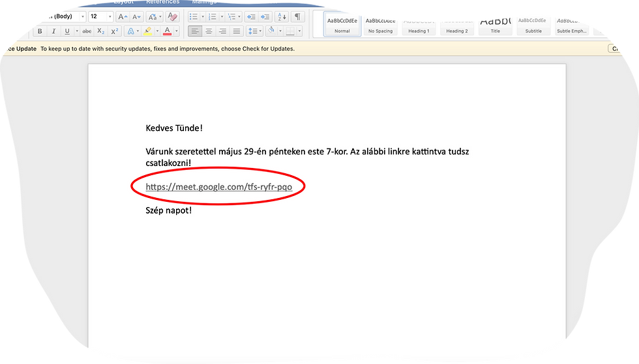
Task: Apply superscript formatting
Action: coord(115,31)
